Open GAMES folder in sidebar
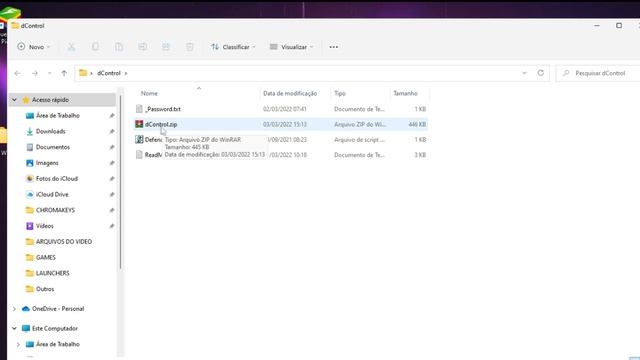640x360 pixels. pos(46,258)
